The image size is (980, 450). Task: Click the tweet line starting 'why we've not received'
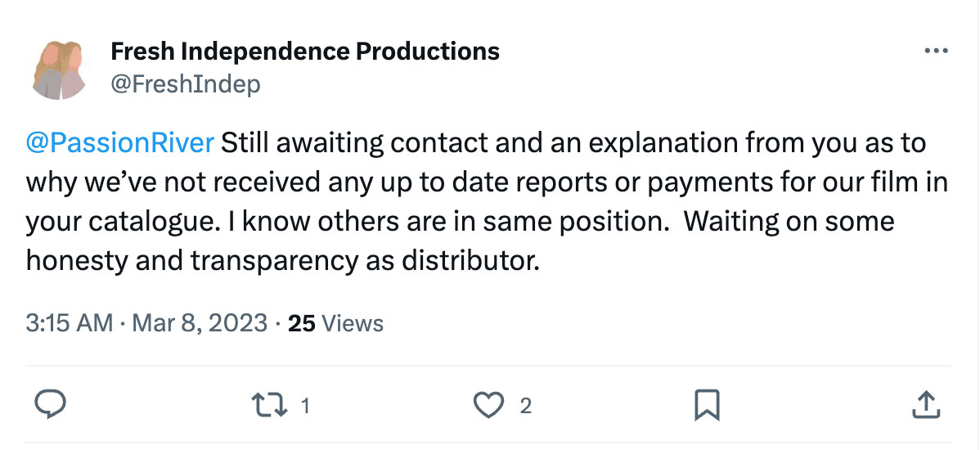[487, 183]
